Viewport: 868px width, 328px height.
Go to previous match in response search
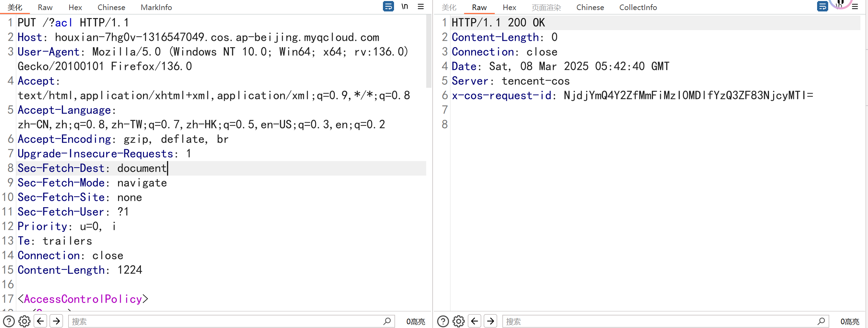pyautogui.click(x=475, y=321)
